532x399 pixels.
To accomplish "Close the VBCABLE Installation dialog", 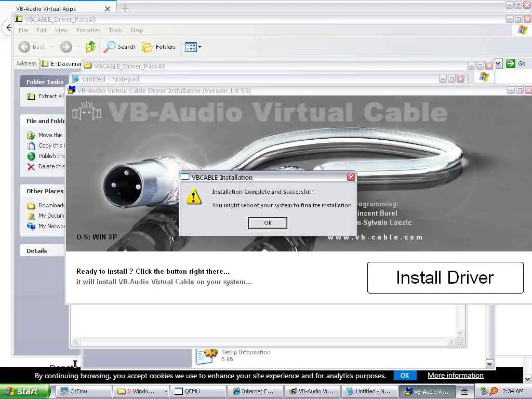I will [x=351, y=177].
